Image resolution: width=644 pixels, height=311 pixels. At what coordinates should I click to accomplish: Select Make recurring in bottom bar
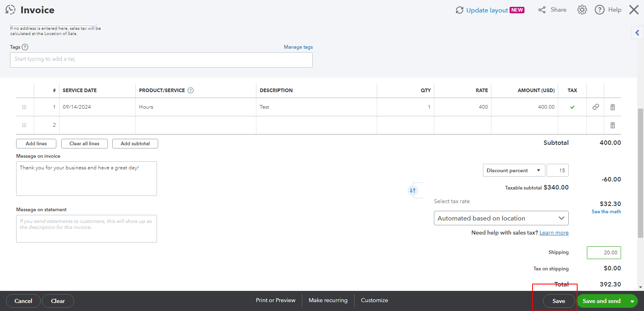328,301
